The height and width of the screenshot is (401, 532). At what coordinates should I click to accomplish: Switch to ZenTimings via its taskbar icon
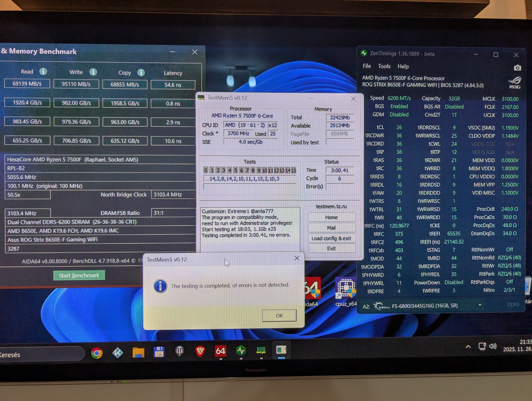point(241,351)
